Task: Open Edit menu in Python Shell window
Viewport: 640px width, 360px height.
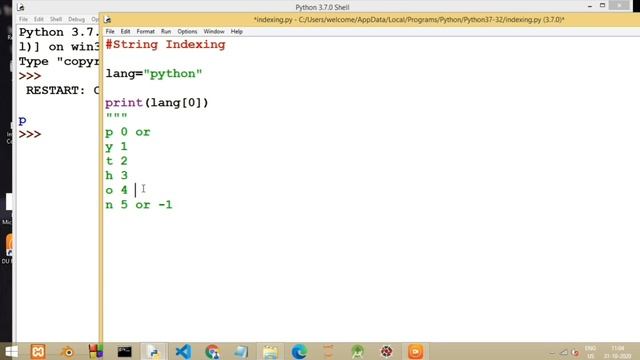Action: 39,19
